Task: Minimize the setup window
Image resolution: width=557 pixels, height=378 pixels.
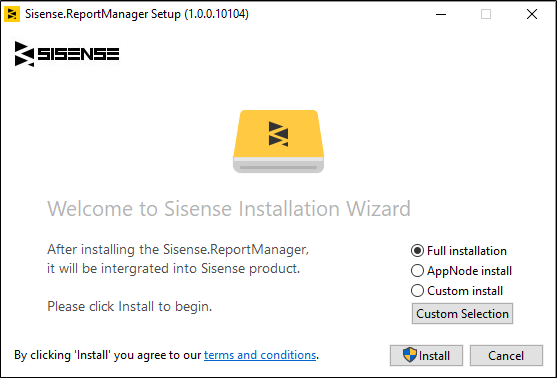Action: [441, 14]
